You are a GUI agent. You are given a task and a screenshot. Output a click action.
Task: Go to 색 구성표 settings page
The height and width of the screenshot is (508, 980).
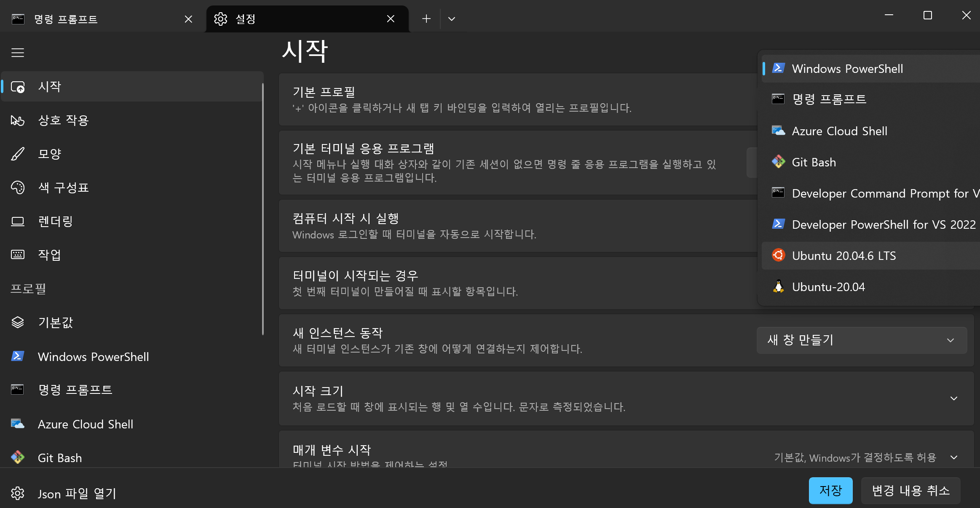point(132,187)
